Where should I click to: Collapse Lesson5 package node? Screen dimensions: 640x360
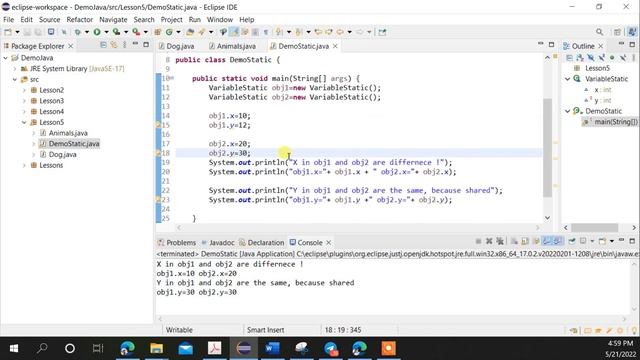24,122
